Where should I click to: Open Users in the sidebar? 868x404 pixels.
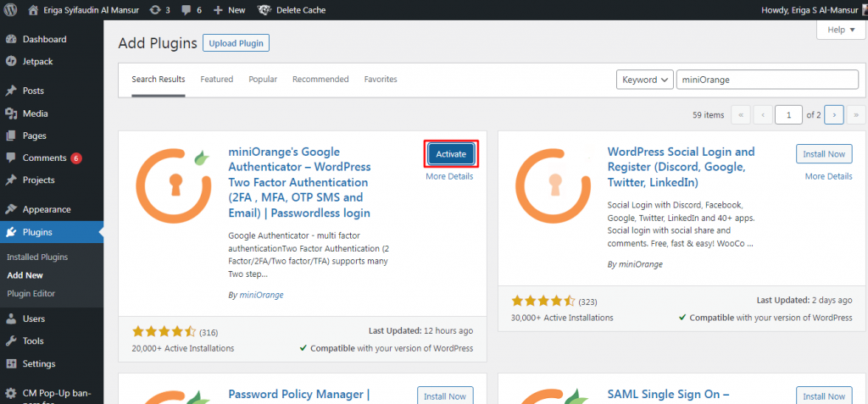tap(34, 318)
